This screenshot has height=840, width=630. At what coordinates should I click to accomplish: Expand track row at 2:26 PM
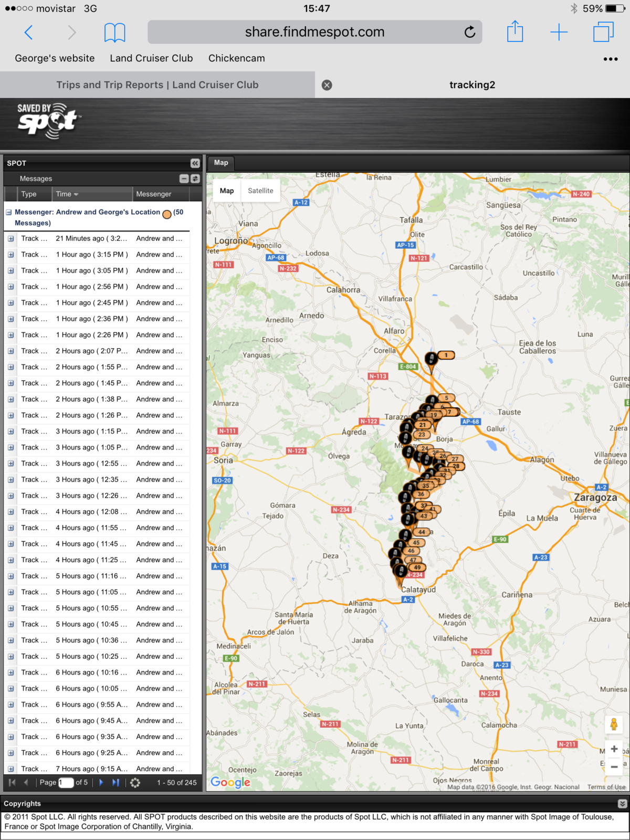click(x=10, y=335)
